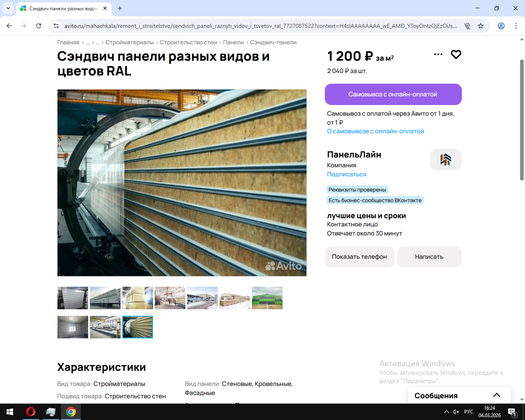Click Есть бизнес-сообщество ВКонтакте badge
The height and width of the screenshot is (420, 525).
coord(375,200)
